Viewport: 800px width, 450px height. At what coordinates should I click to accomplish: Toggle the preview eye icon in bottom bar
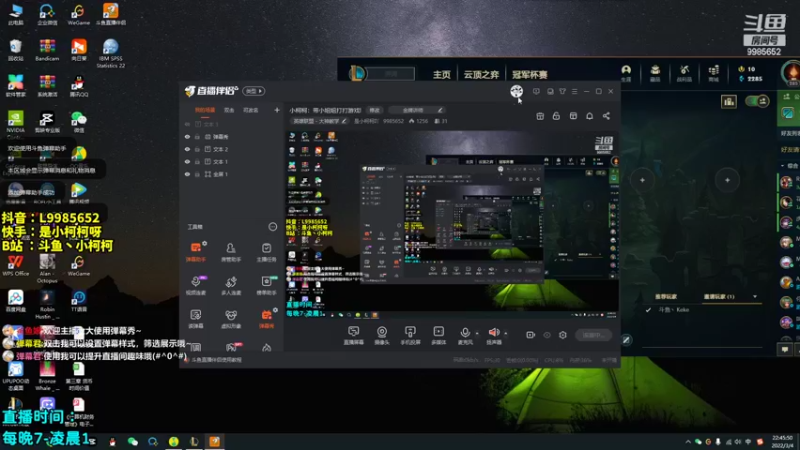click(x=547, y=335)
